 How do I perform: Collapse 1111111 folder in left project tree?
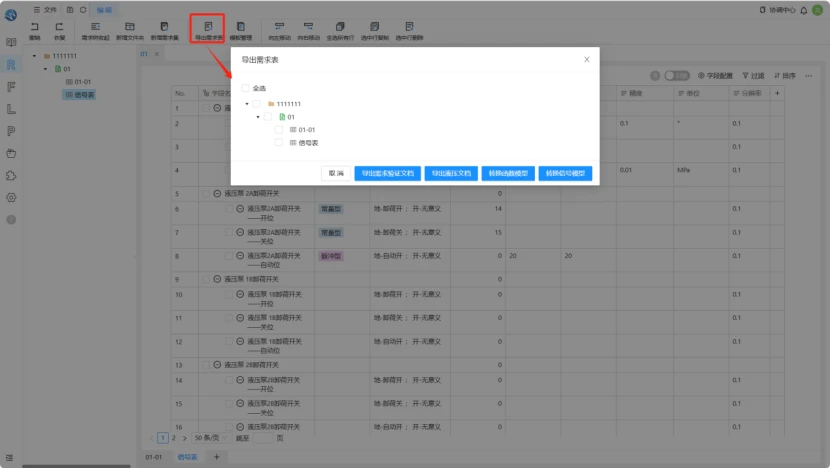click(x=34, y=56)
